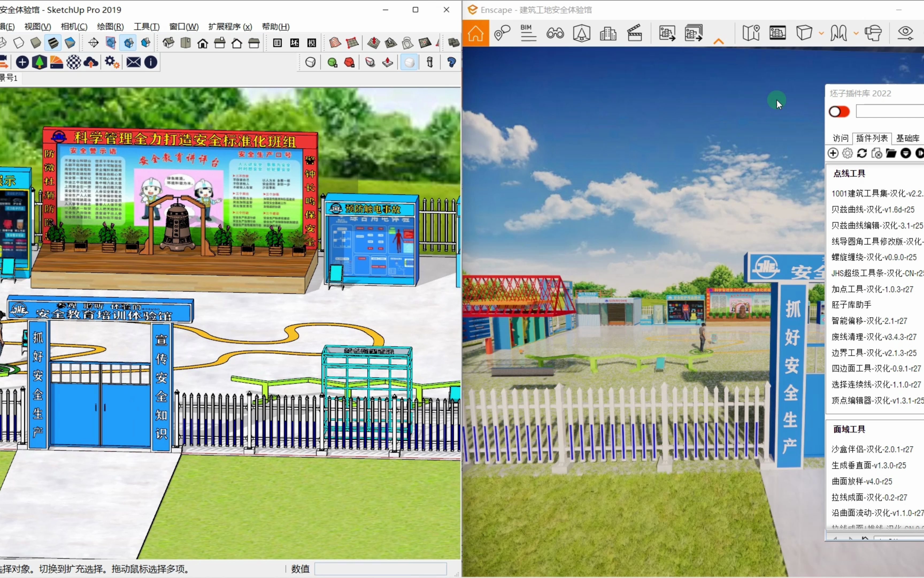Image resolution: width=924 pixels, height=578 pixels.
Task: Toggle section cuts display icon
Action: (x=128, y=43)
